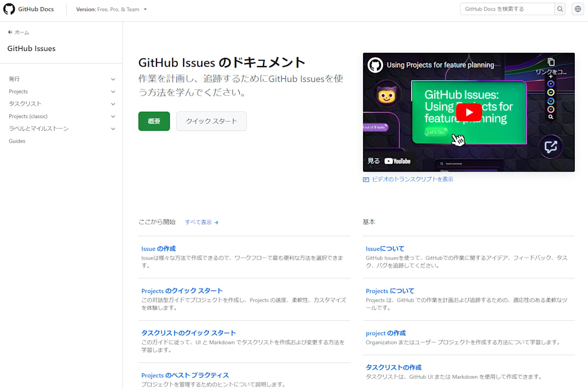Screen dimensions: 588x388
Task: Open Projects のクイック スタート article
Action: pos(182,291)
